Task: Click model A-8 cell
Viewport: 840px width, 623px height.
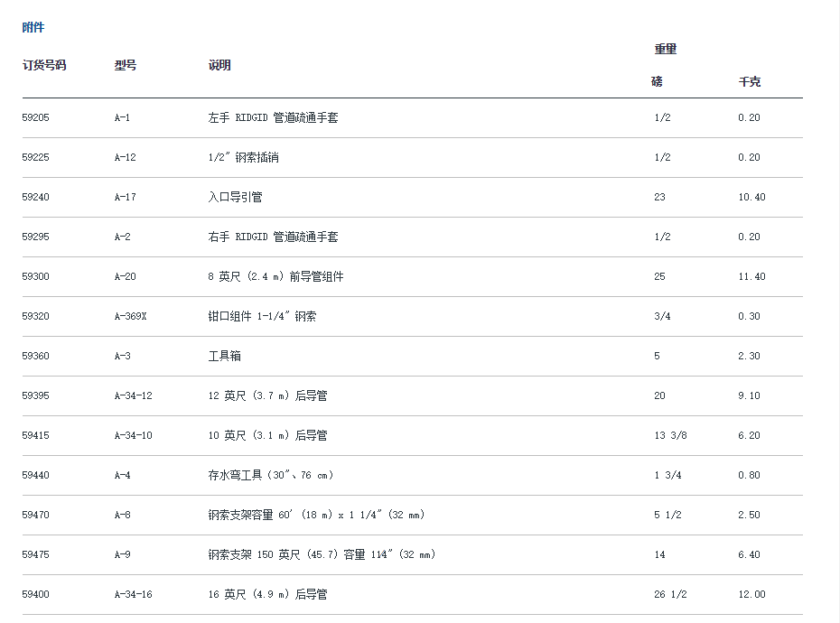Action: point(123,515)
